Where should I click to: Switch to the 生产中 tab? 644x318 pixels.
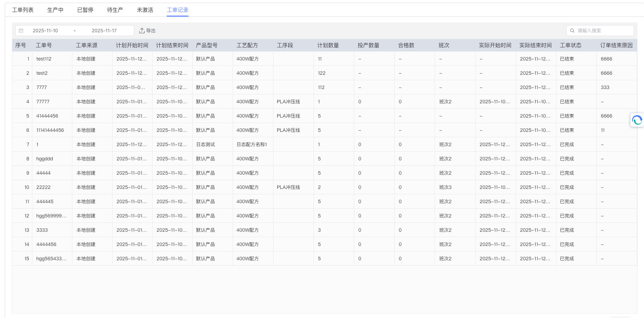(55, 10)
